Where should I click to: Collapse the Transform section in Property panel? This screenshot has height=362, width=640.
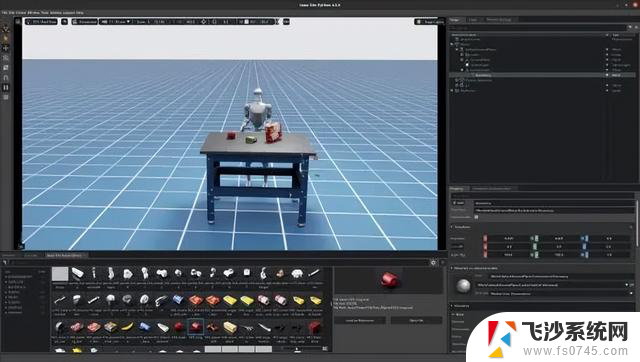pyautogui.click(x=452, y=227)
